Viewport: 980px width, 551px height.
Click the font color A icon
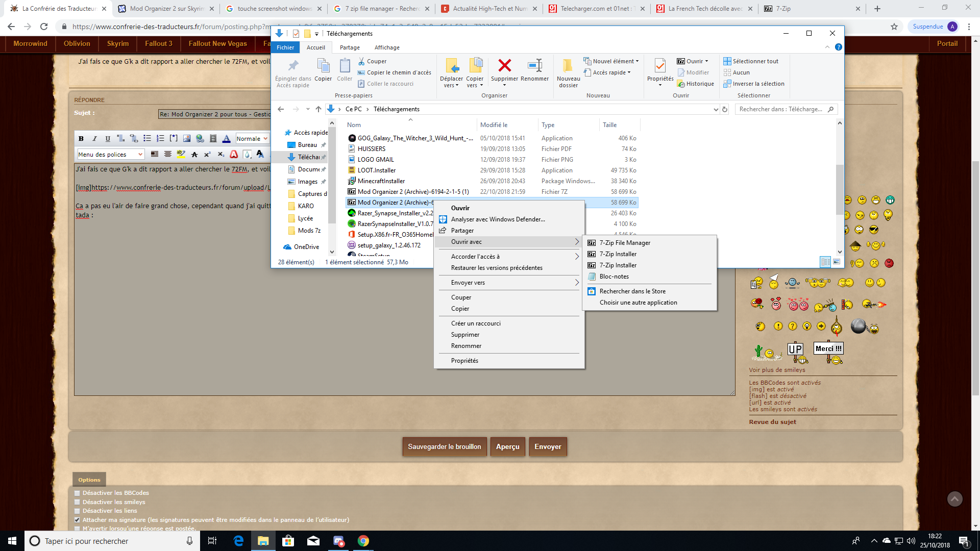click(x=227, y=139)
